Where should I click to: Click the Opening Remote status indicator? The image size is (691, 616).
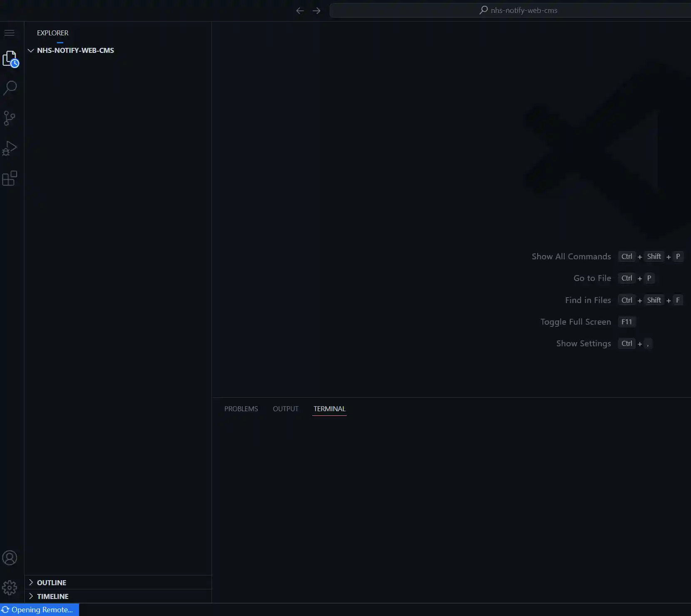point(40,610)
